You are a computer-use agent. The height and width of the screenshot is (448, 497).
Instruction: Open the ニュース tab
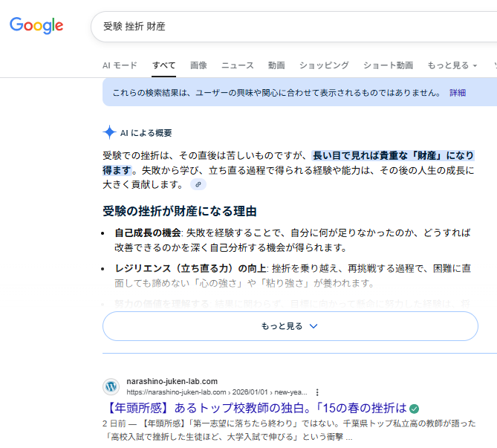coord(237,65)
